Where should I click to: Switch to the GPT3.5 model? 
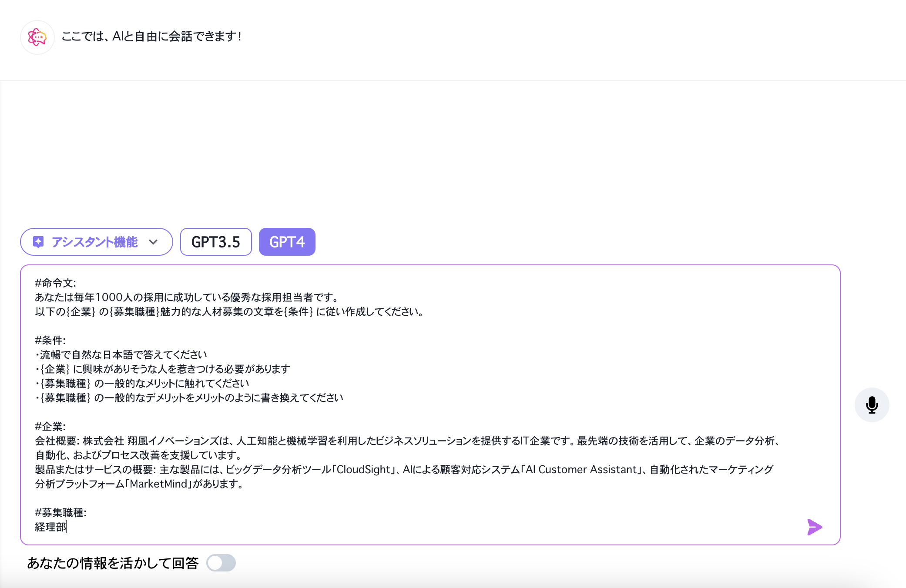tap(216, 242)
